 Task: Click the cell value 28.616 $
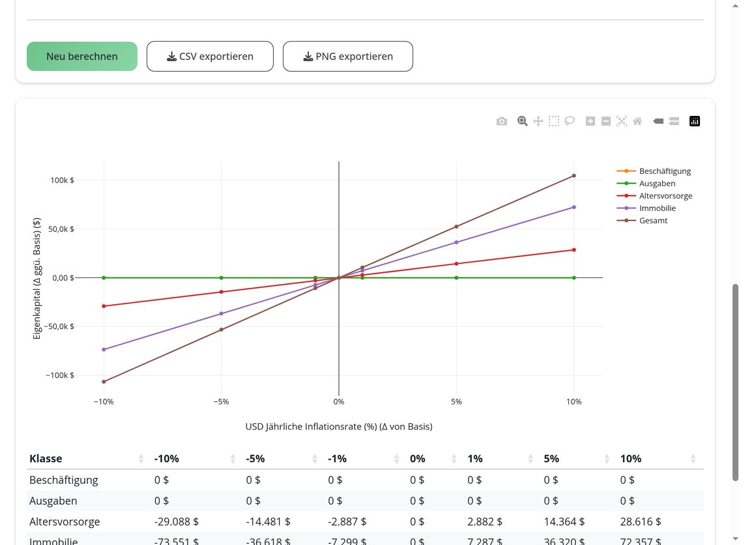tap(641, 522)
